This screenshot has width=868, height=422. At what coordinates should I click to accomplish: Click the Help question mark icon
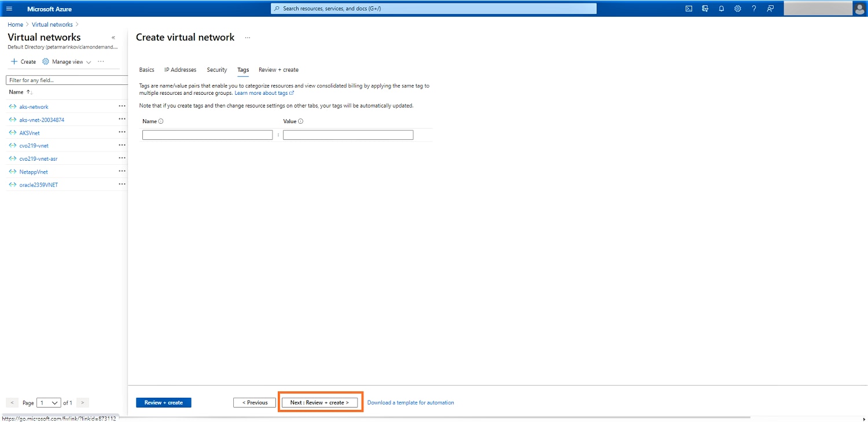click(x=753, y=9)
